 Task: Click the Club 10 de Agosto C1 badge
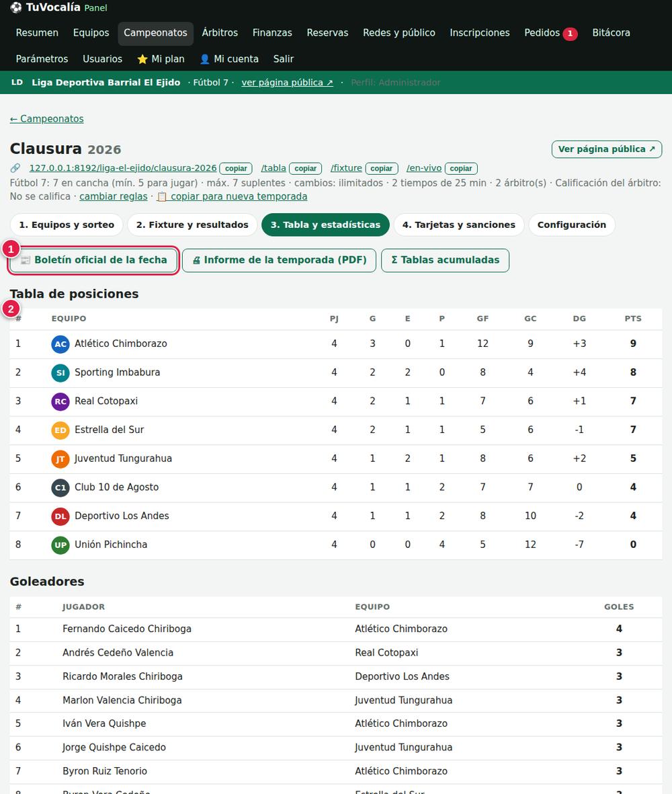[x=60, y=487]
